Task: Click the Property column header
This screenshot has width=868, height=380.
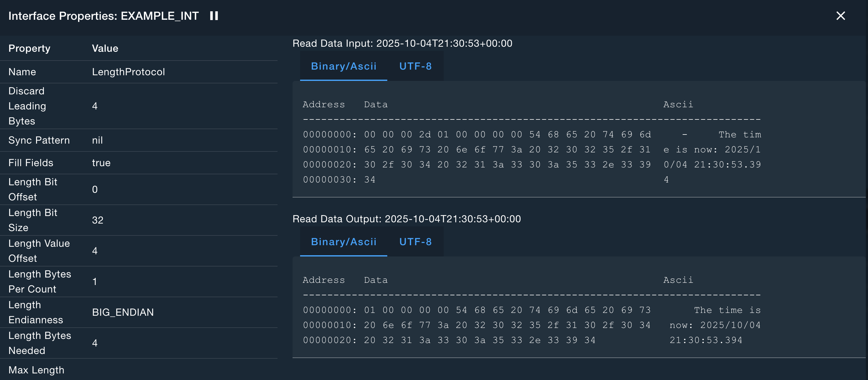Action: click(x=29, y=48)
